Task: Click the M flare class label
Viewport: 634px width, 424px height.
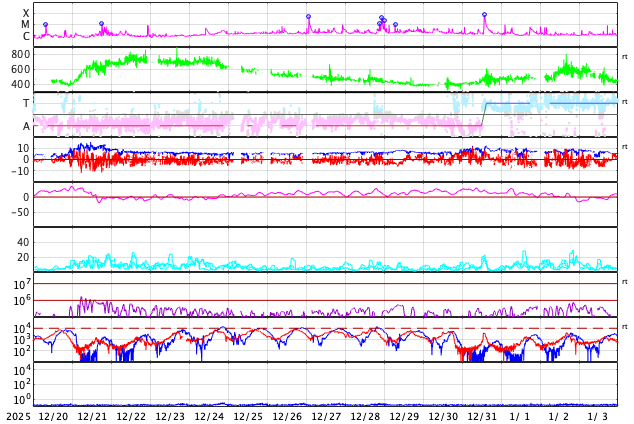Action: (26, 24)
